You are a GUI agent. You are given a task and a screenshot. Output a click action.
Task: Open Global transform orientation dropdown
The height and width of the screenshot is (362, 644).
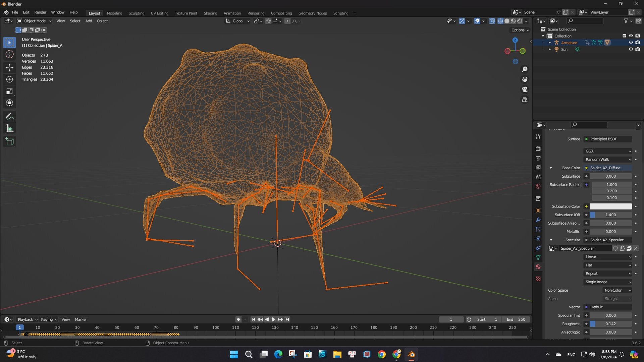(x=237, y=21)
